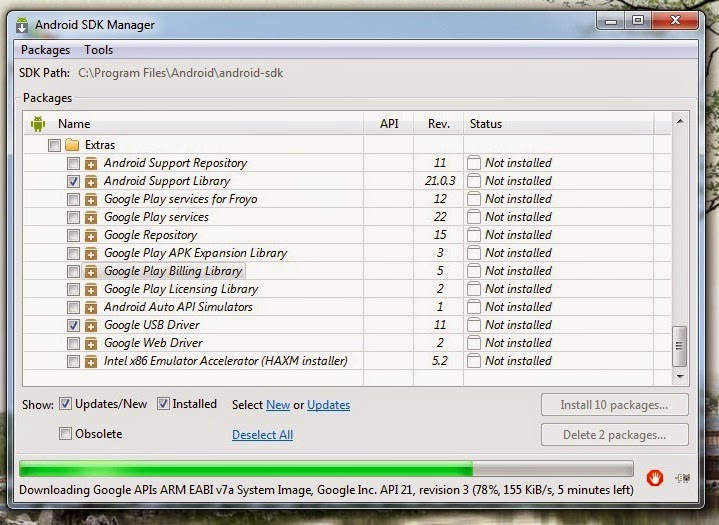
Task: Click status icon for Google Repository row
Action: point(474,235)
